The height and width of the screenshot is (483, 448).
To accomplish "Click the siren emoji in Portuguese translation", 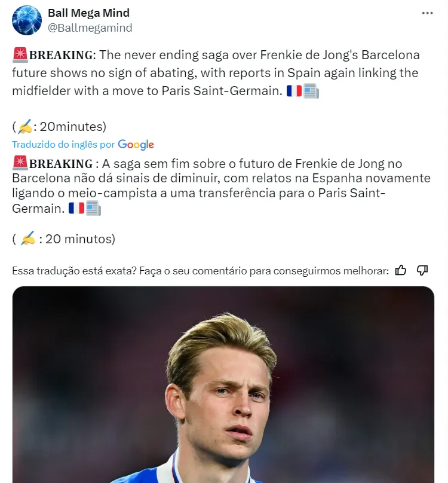I will click(20, 164).
